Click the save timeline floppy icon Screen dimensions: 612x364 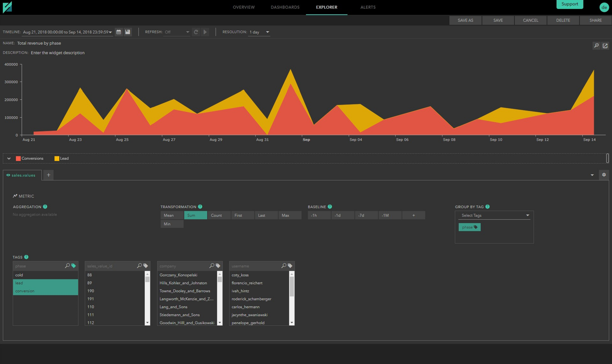(x=128, y=32)
